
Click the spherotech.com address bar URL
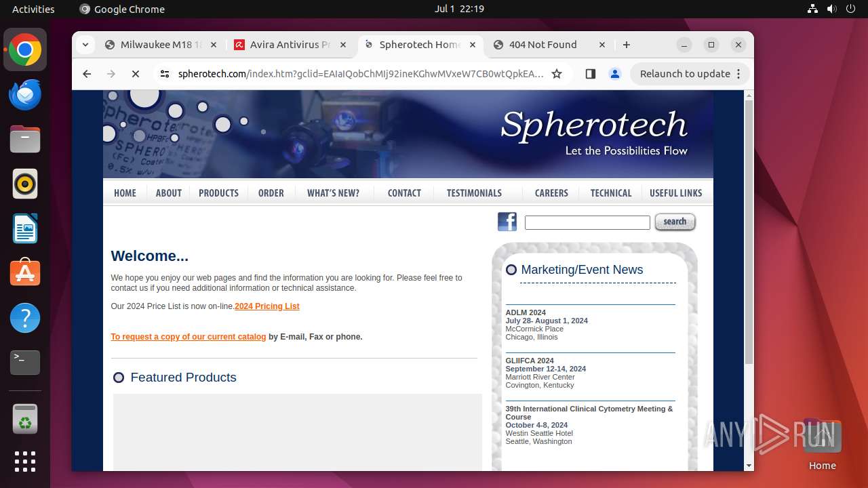[361, 74]
